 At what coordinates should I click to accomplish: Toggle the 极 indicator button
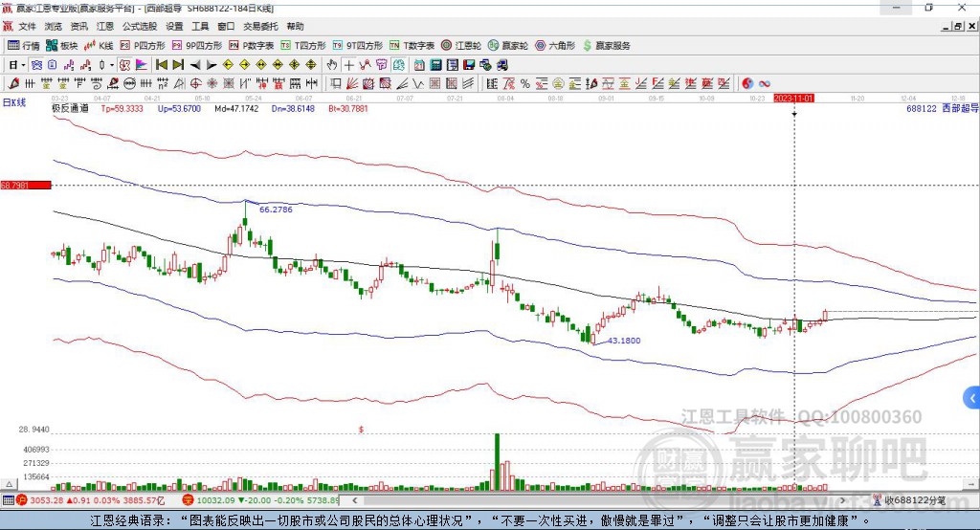(125, 65)
